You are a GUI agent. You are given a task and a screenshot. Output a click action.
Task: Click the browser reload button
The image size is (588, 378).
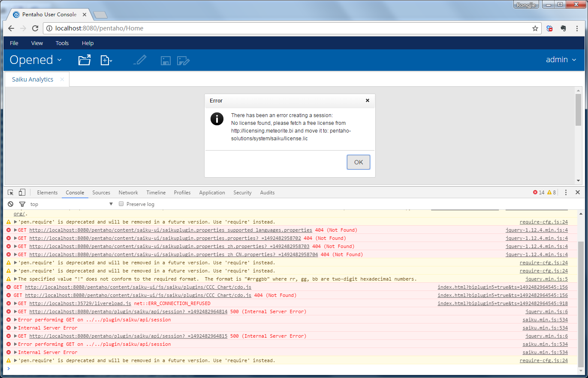pyautogui.click(x=35, y=28)
